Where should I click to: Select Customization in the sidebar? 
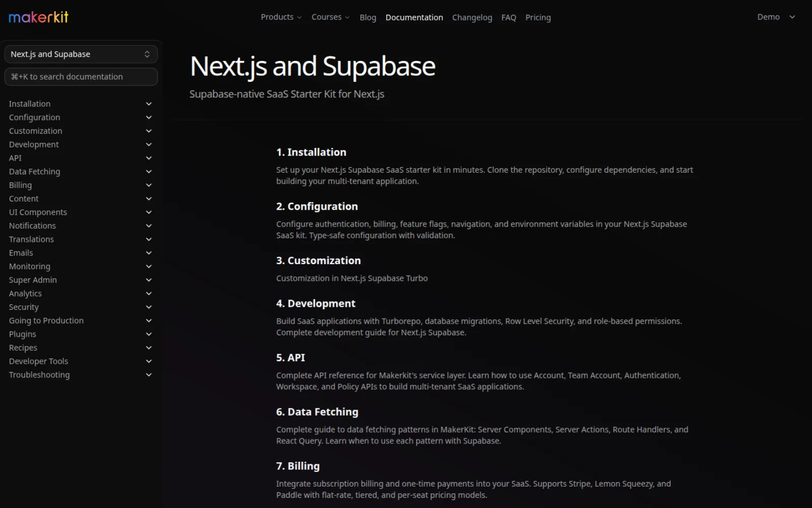pyautogui.click(x=36, y=131)
